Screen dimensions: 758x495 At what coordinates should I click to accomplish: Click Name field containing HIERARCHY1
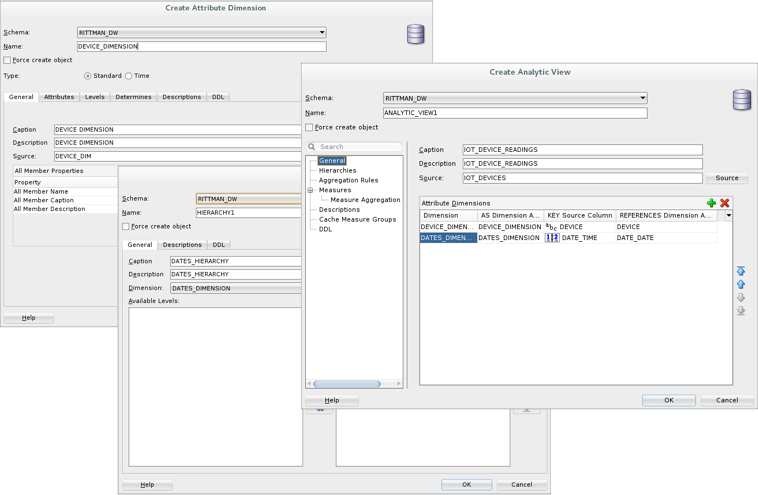tap(248, 213)
